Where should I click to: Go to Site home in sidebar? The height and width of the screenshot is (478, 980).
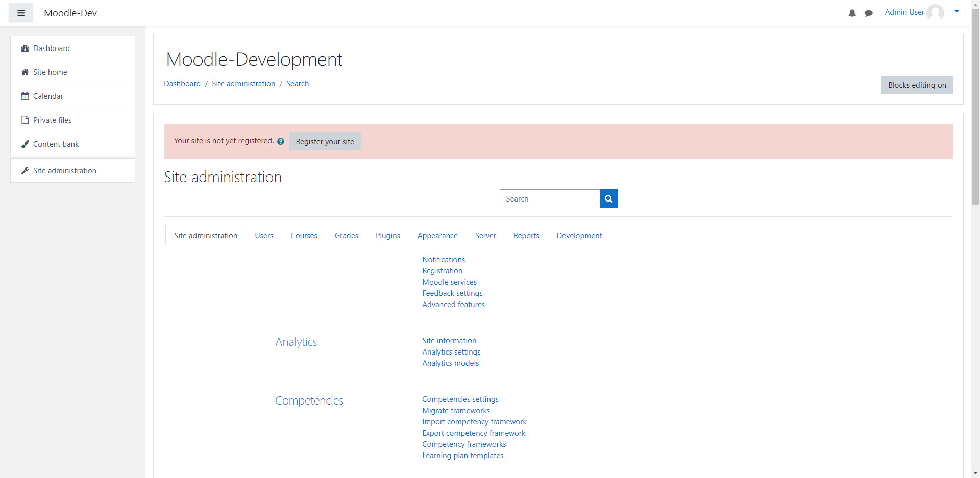tap(72, 72)
